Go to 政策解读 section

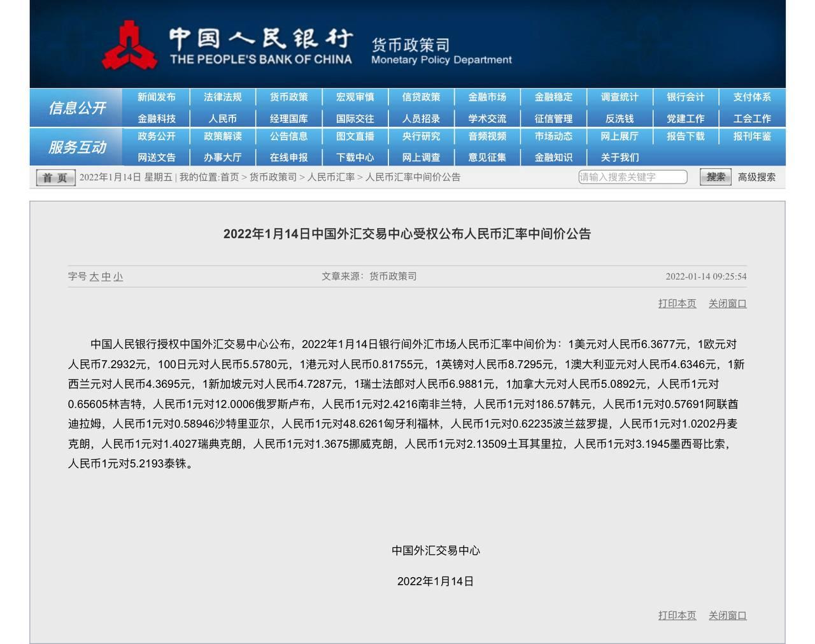tap(223, 136)
